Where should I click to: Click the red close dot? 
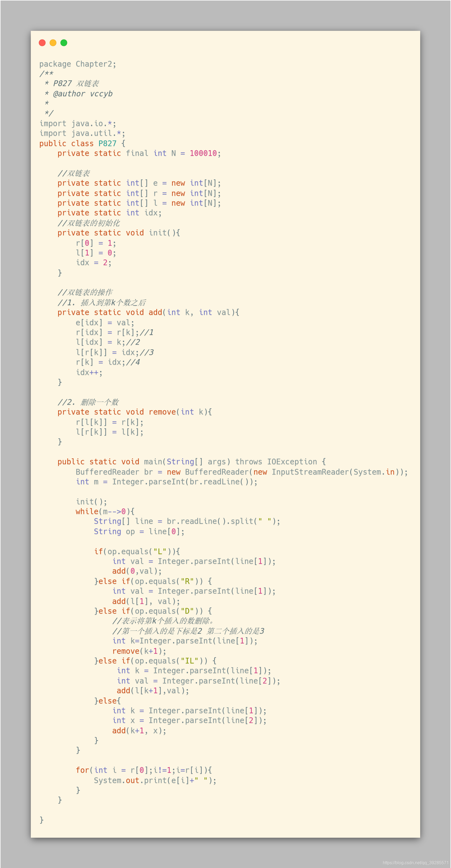point(42,43)
